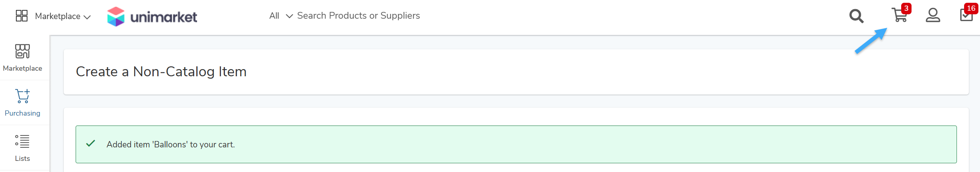Click the four-square grid icon
This screenshot has height=172, width=980.
point(21,16)
